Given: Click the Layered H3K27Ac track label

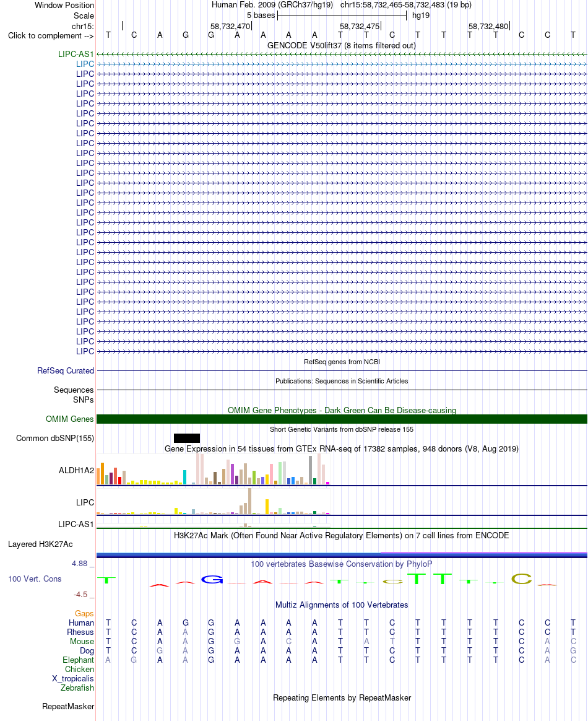Looking at the screenshot, I should point(40,544).
